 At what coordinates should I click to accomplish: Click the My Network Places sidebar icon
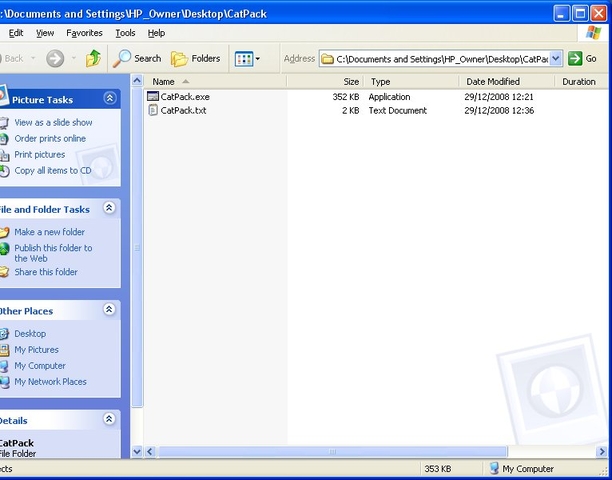4,382
